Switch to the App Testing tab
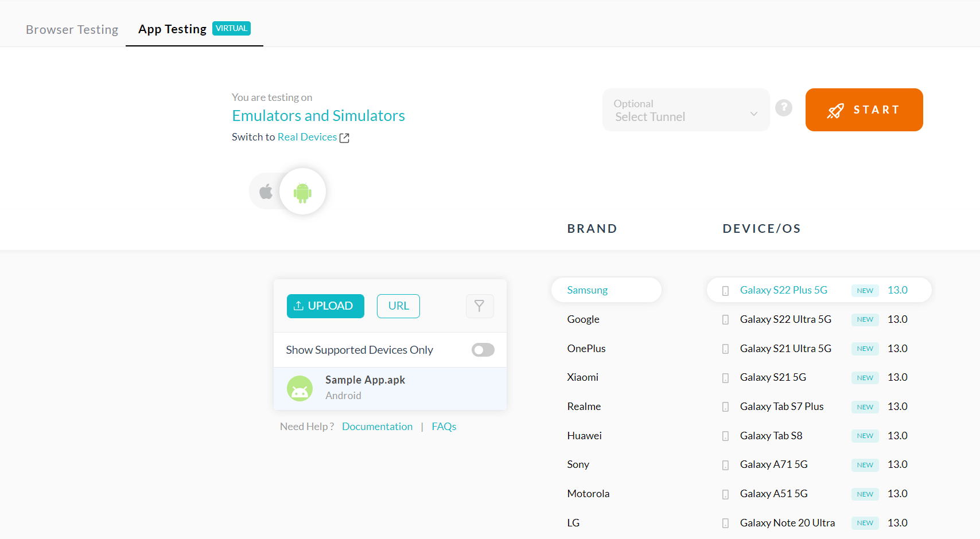Screen dimensions: 980x539 (195, 29)
